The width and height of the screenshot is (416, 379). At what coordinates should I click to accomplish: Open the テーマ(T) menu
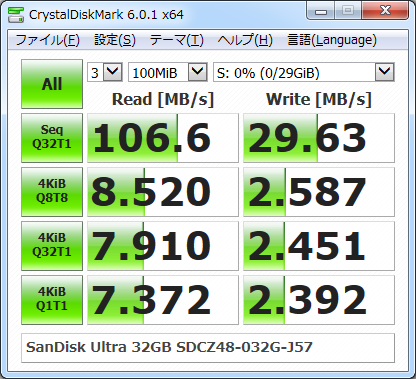pos(176,40)
